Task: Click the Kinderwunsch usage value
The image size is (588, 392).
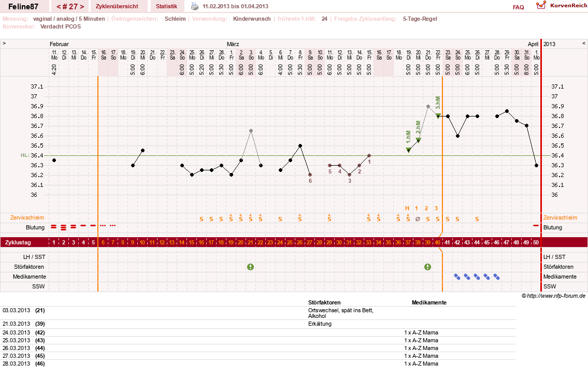Action: click(252, 19)
